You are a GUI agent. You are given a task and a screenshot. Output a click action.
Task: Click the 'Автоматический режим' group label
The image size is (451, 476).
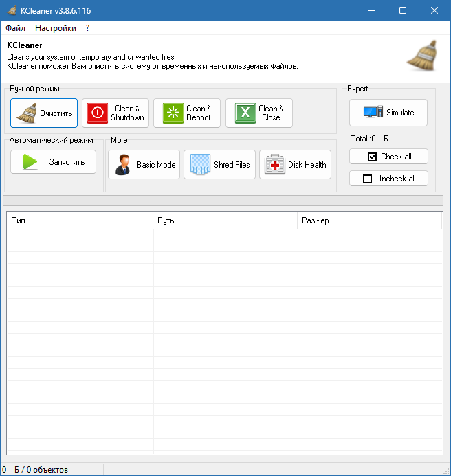51,140
